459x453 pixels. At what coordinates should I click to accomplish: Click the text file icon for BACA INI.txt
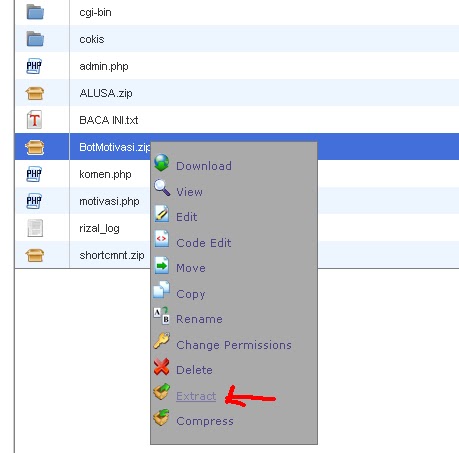point(34,120)
